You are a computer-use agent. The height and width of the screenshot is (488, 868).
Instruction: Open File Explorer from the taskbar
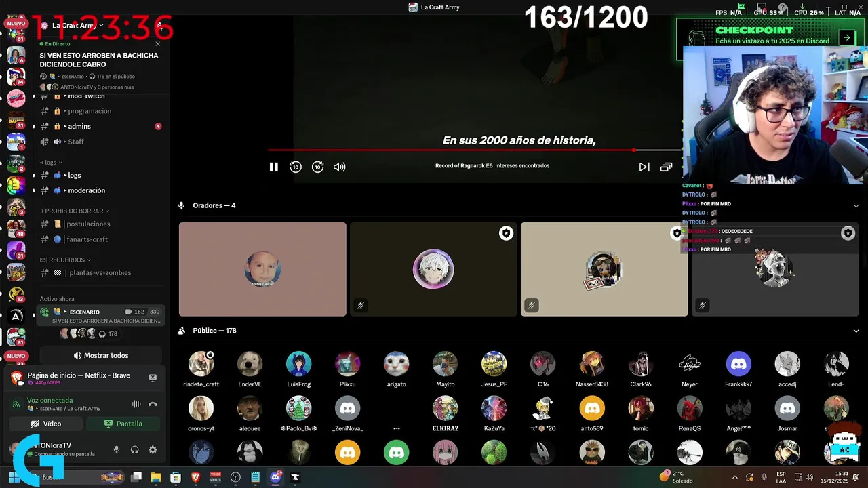[x=155, y=477]
